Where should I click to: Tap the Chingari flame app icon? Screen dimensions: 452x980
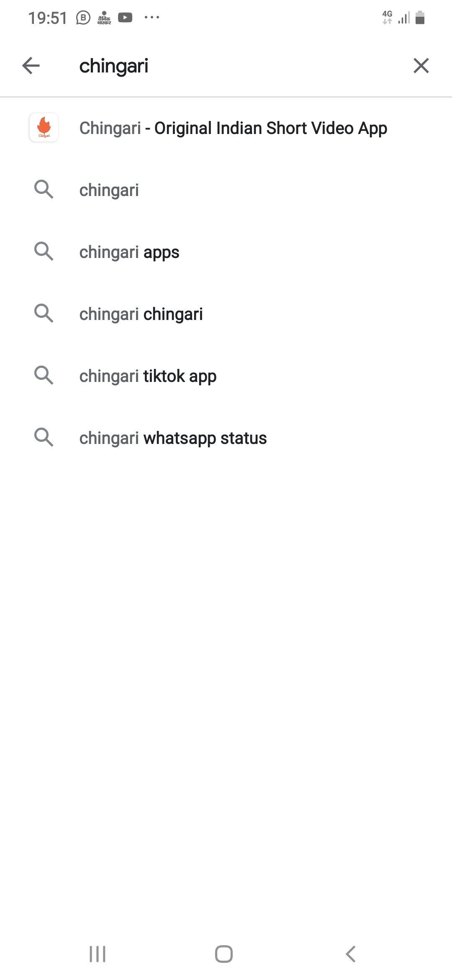(x=44, y=128)
